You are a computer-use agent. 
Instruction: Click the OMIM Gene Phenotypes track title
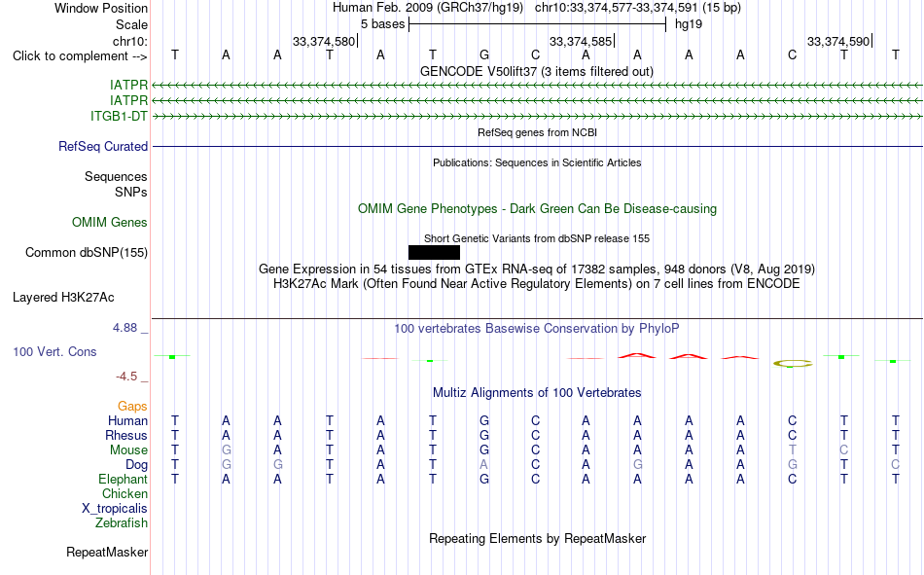tap(538, 209)
